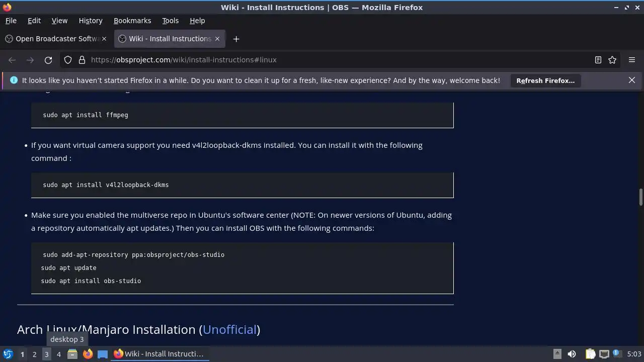Go forward one page

(30, 60)
